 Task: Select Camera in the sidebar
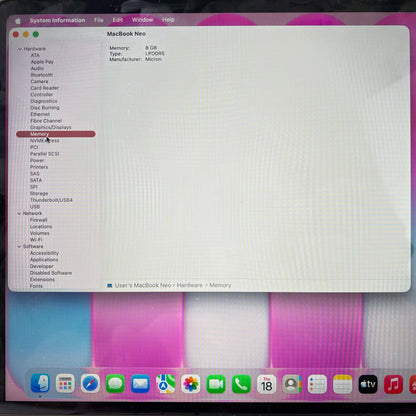pos(39,81)
